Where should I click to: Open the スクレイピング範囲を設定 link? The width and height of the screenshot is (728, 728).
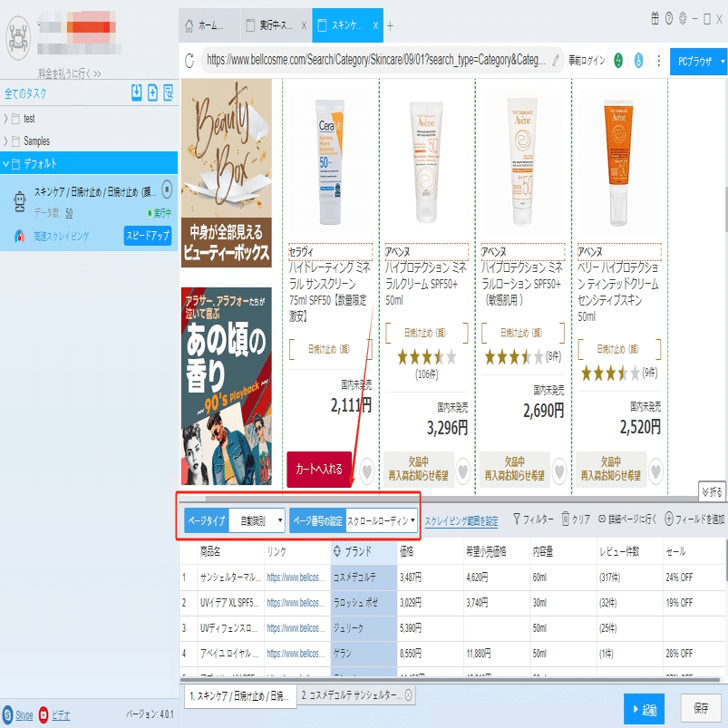click(x=461, y=521)
